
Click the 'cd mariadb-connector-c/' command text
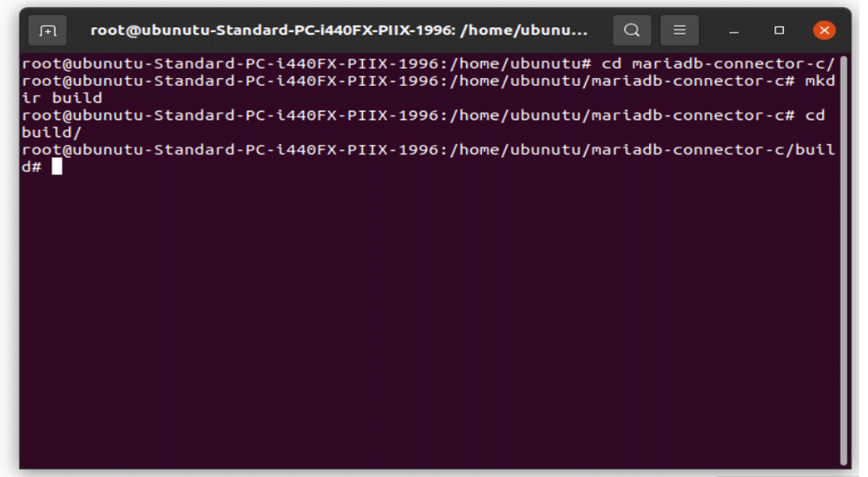pos(718,63)
